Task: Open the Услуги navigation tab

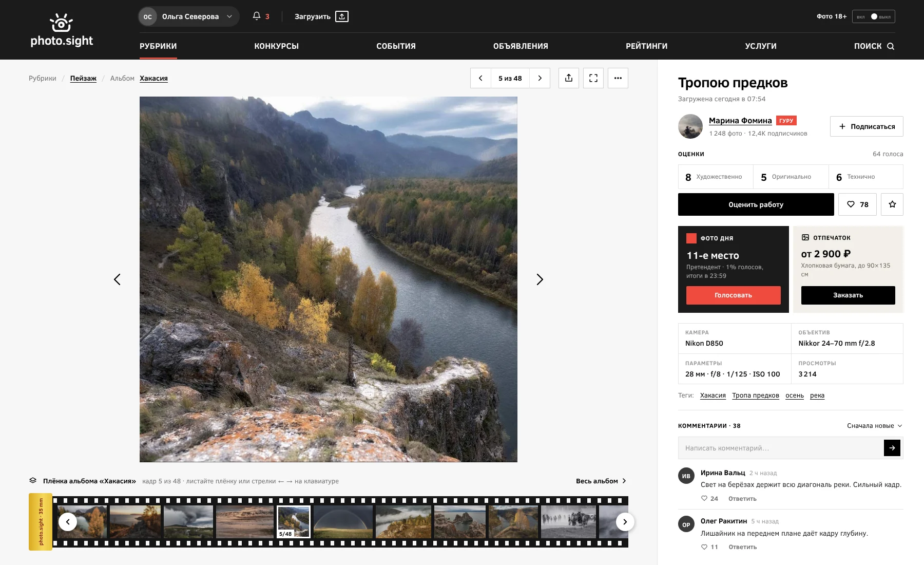Action: click(761, 46)
